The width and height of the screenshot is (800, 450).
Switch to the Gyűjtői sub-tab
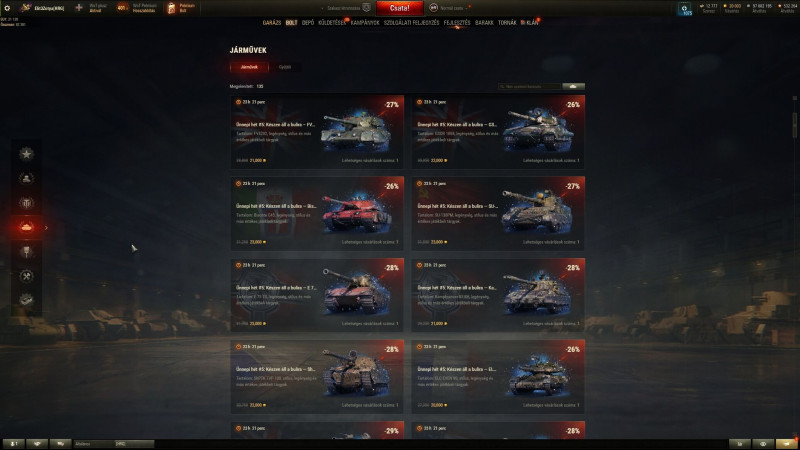point(285,67)
